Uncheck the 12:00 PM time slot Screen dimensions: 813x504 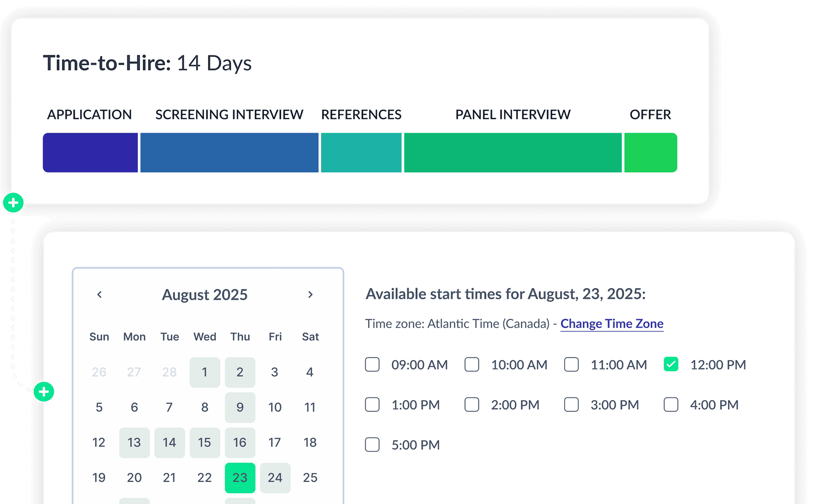(671, 364)
